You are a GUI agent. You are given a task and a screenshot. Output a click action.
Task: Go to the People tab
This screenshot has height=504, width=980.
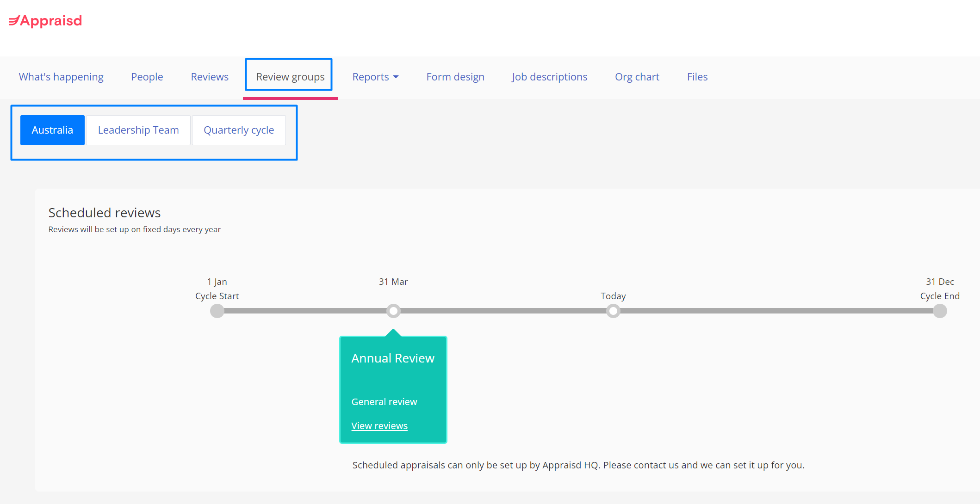(147, 77)
